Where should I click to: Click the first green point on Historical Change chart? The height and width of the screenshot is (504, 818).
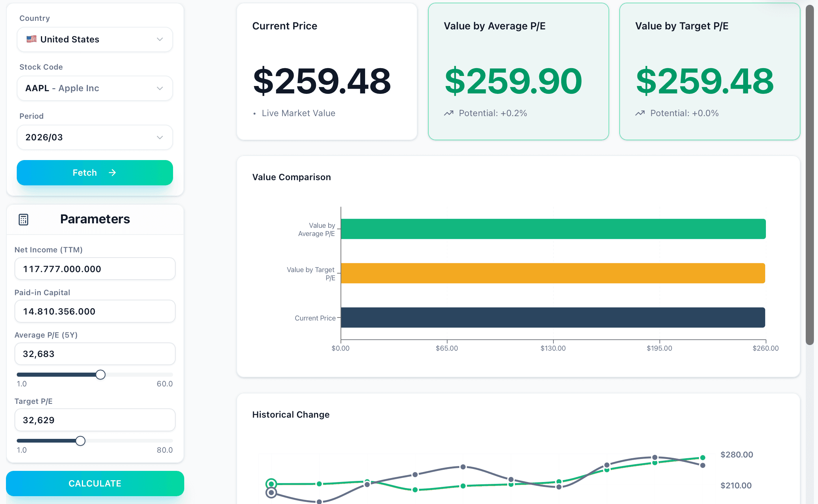pos(271,484)
